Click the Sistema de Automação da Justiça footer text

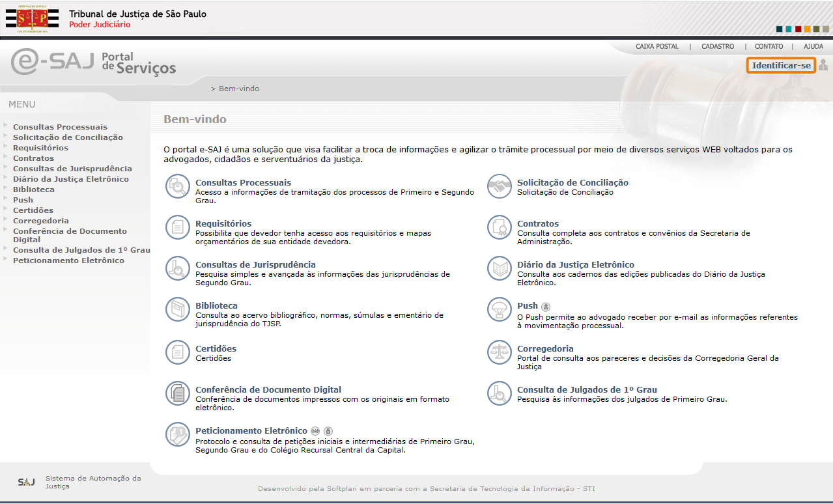click(93, 483)
